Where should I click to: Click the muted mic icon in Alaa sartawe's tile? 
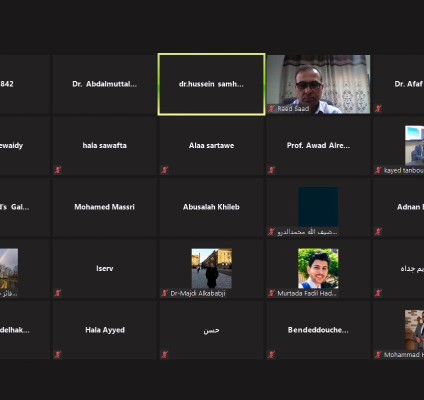pos(164,170)
